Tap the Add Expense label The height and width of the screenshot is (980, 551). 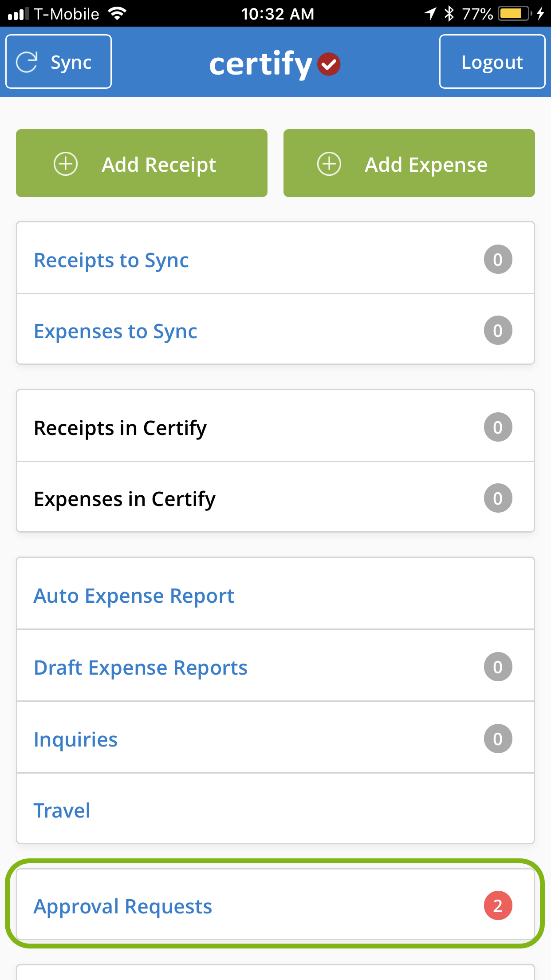click(426, 165)
